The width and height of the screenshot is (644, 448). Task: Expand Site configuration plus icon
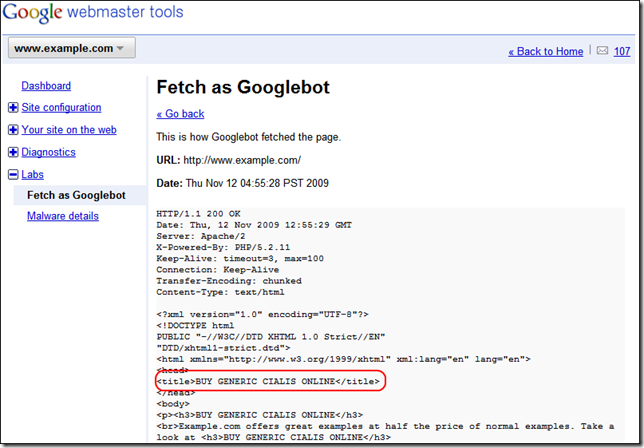pyautogui.click(x=13, y=108)
